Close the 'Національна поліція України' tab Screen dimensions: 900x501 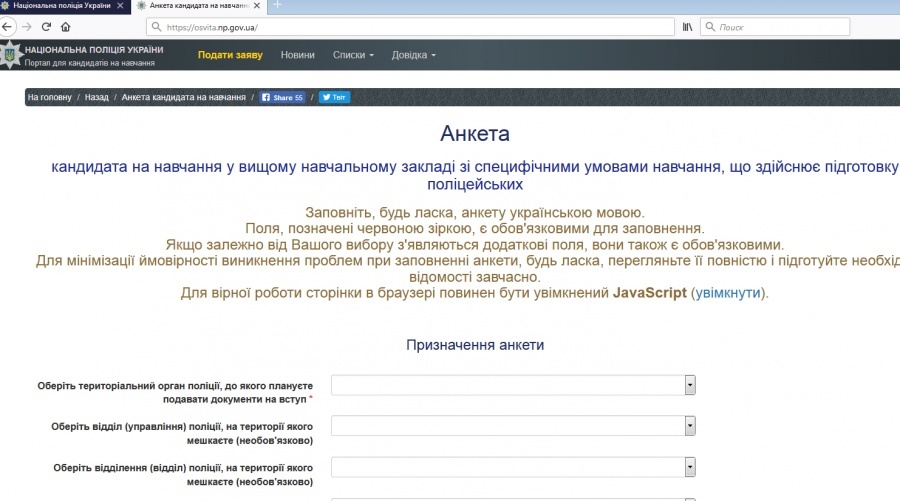(121, 6)
